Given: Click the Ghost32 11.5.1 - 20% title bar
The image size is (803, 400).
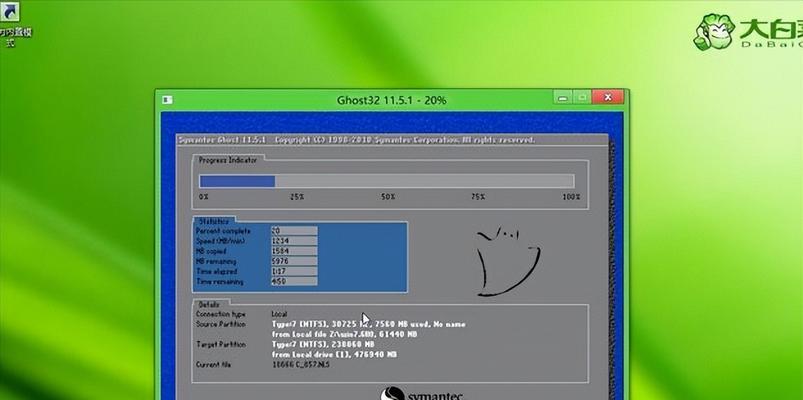Looking at the screenshot, I should (x=391, y=100).
